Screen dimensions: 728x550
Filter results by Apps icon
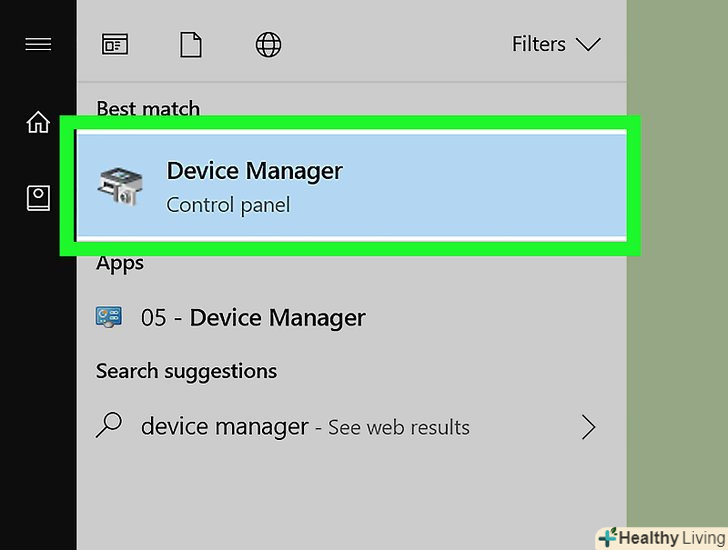(115, 44)
